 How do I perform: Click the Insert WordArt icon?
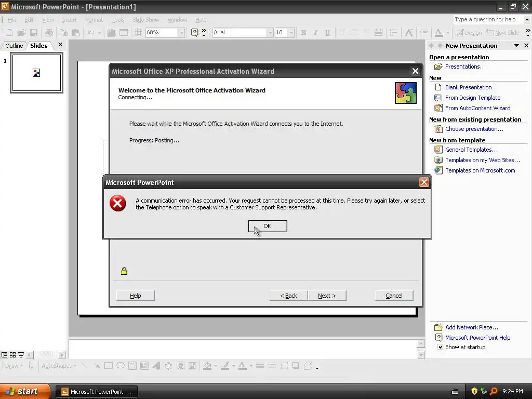click(156, 366)
